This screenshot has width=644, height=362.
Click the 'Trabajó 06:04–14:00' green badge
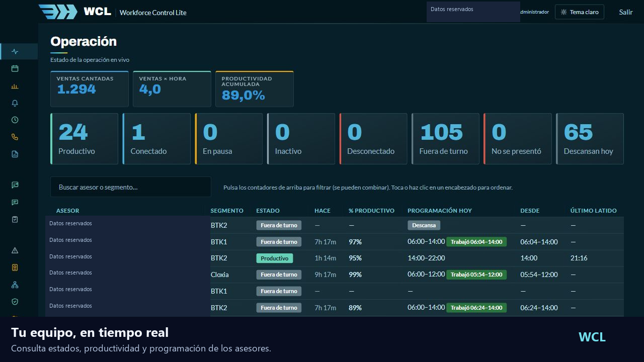476,242
